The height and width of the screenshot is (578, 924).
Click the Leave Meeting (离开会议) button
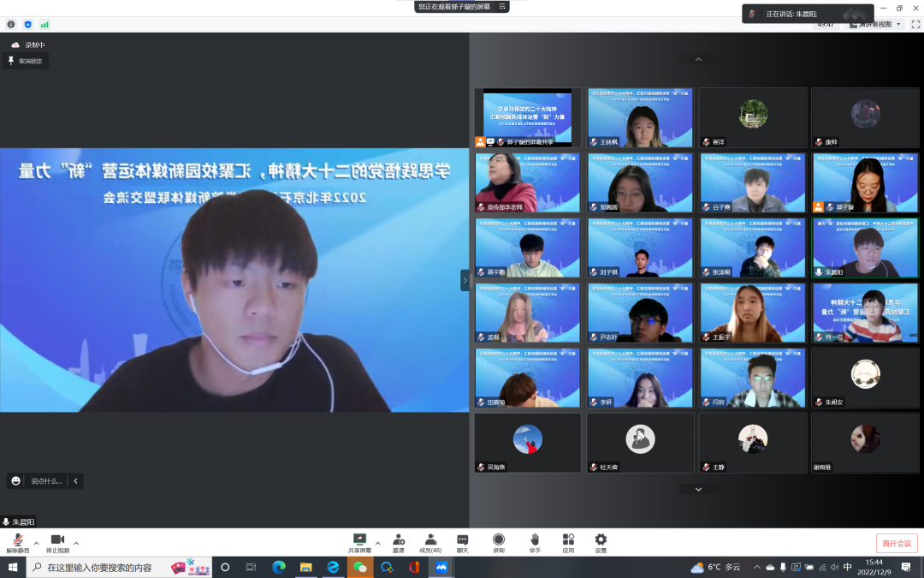click(x=897, y=543)
